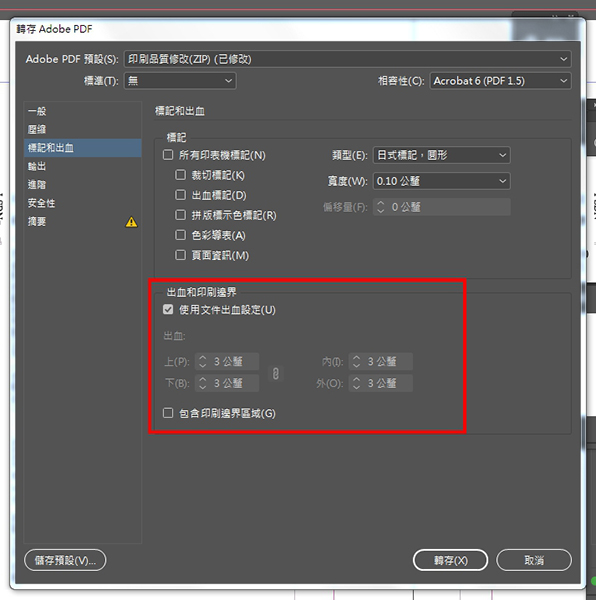Image resolution: width=596 pixels, height=600 pixels.
Task: Click the 轉存(X) export button
Action: [450, 560]
